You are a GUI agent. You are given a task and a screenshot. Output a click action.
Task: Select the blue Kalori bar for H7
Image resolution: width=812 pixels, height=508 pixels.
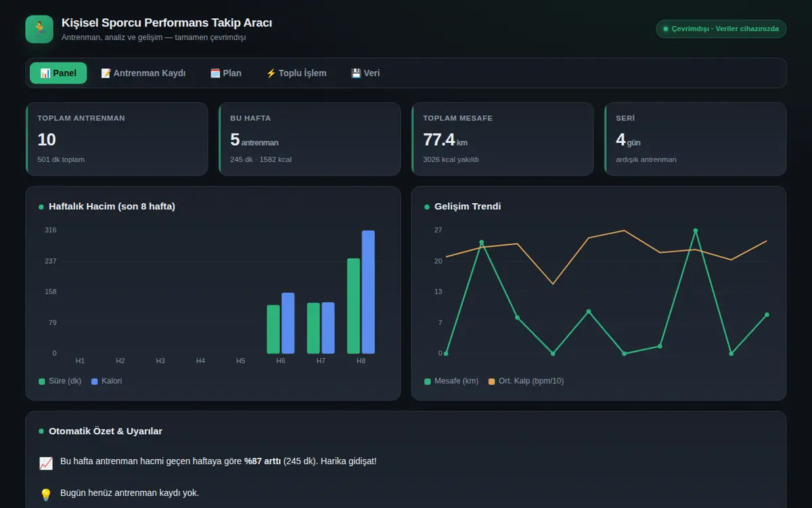[328, 328]
